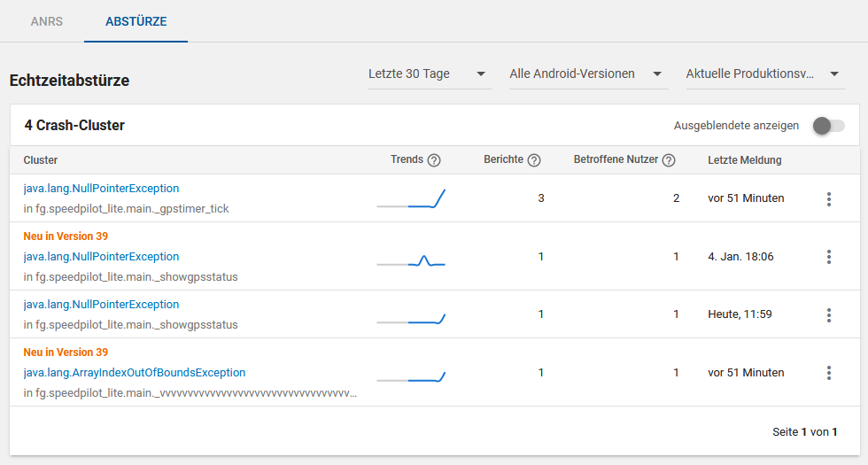Click the Cluster column header
868x465 pixels.
(41, 160)
